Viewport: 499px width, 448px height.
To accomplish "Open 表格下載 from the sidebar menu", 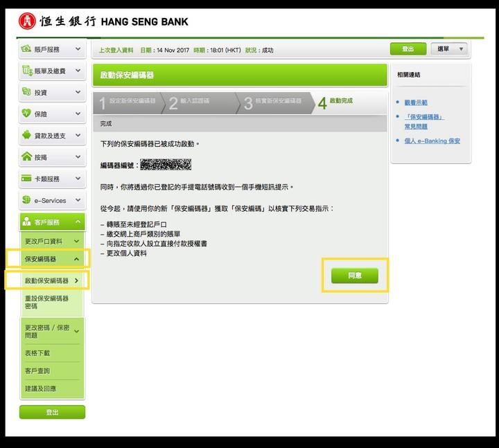I will point(37,353).
